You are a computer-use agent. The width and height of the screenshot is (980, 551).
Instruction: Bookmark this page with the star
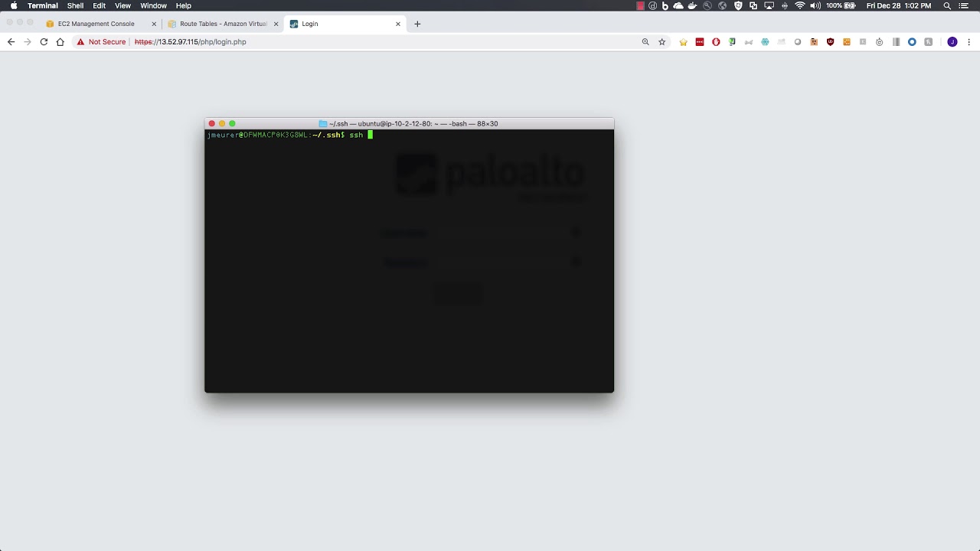click(x=662, y=42)
